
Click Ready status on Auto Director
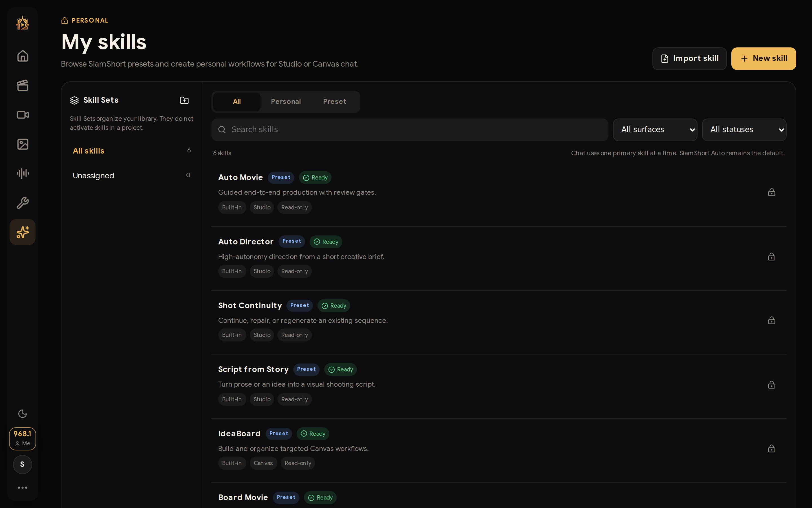click(326, 242)
